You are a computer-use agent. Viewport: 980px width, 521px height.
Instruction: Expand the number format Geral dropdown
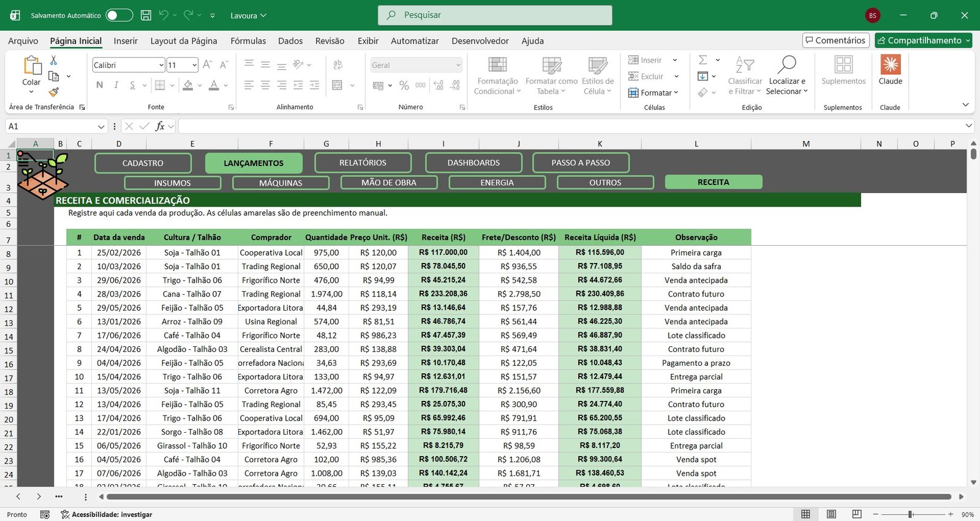458,65
